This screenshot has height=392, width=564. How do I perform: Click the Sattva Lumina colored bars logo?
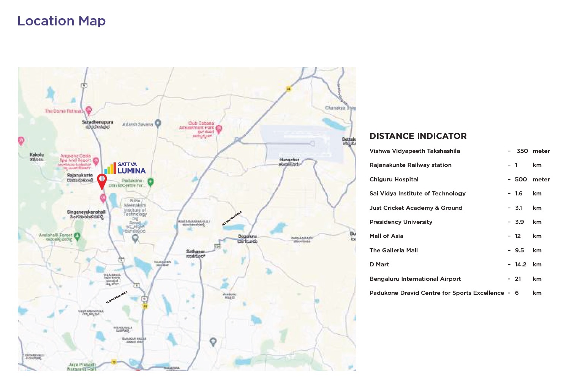tap(110, 168)
